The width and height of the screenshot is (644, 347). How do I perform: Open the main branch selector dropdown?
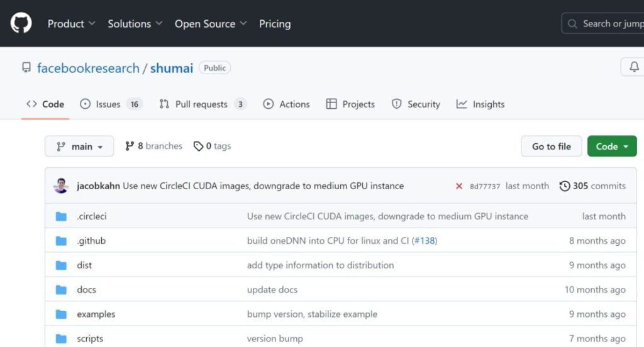(x=79, y=146)
